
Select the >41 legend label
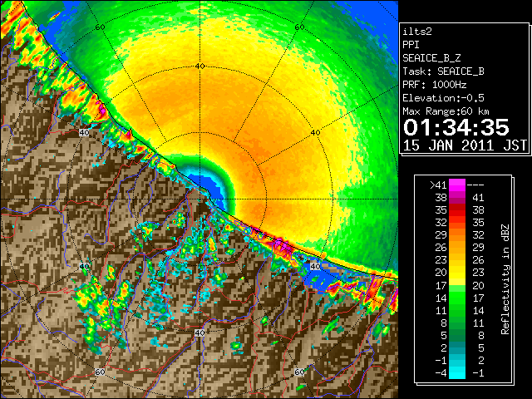[438, 185]
